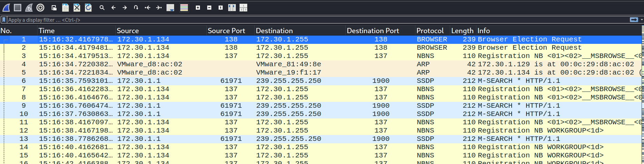Select packet 1 Browser Election Request
This screenshot has height=164, width=644.
321,39
